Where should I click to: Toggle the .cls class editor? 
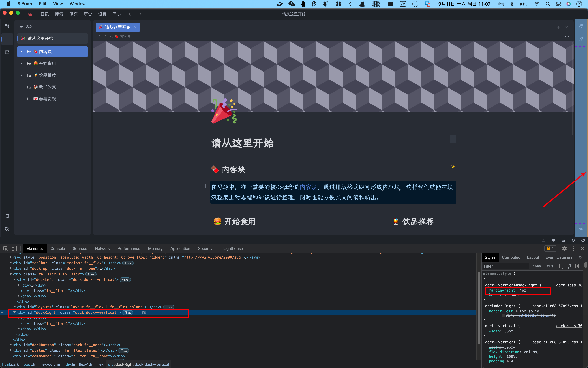(549, 266)
